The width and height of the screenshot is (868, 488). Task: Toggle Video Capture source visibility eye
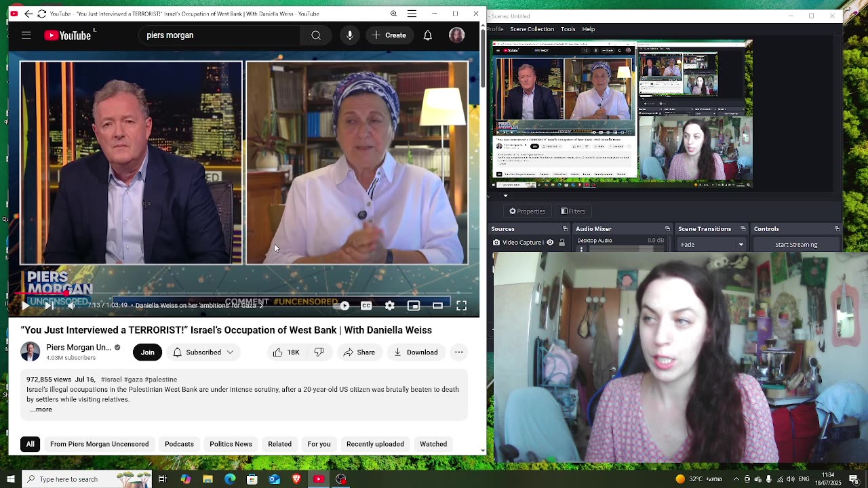click(550, 242)
